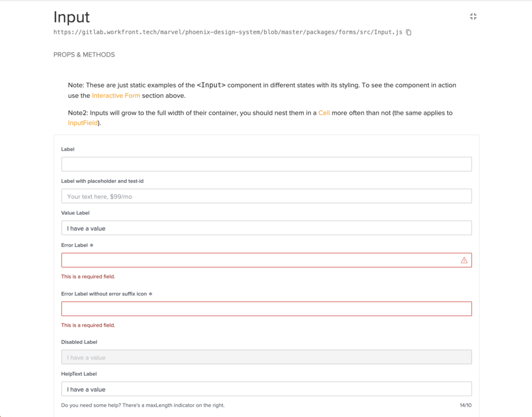Click the HelpText Label input field
The width and height of the screenshot is (532, 417).
[x=266, y=389]
